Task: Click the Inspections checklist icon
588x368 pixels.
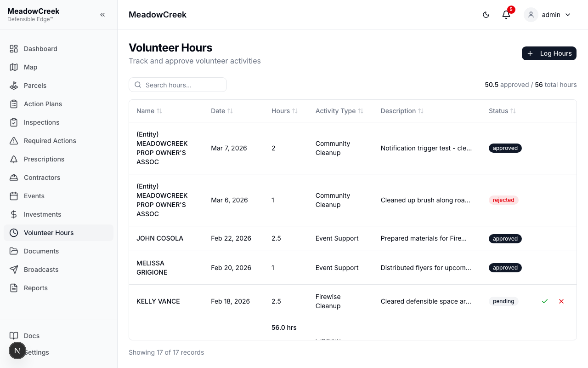Action: click(x=14, y=122)
